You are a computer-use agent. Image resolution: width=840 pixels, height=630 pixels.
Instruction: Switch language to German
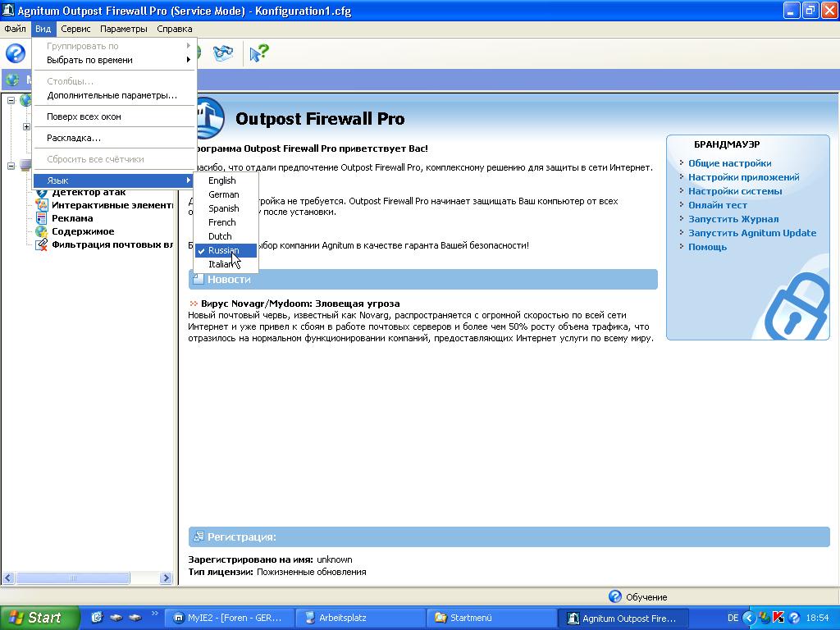pyautogui.click(x=226, y=194)
